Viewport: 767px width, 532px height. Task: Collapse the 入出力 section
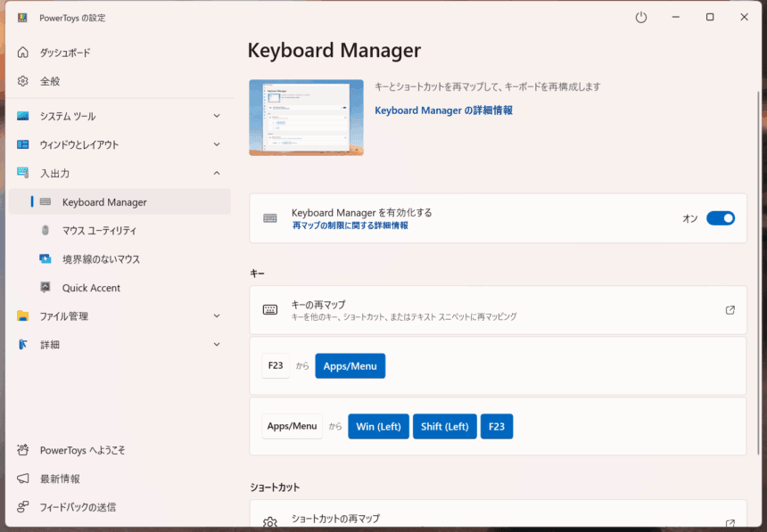(217, 173)
